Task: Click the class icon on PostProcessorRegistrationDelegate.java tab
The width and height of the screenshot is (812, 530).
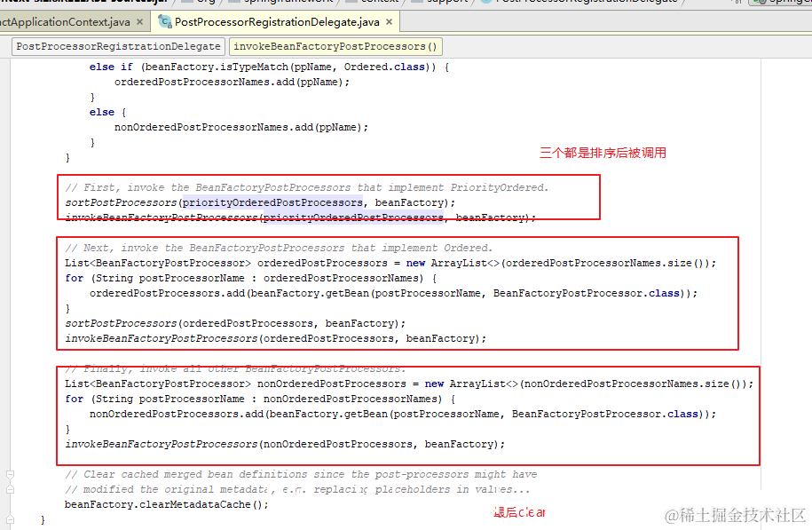Action: pos(165,22)
